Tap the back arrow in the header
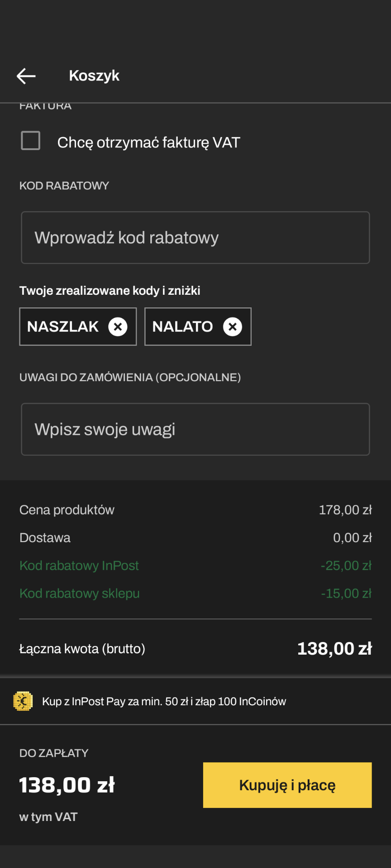The image size is (391, 868). click(x=26, y=76)
